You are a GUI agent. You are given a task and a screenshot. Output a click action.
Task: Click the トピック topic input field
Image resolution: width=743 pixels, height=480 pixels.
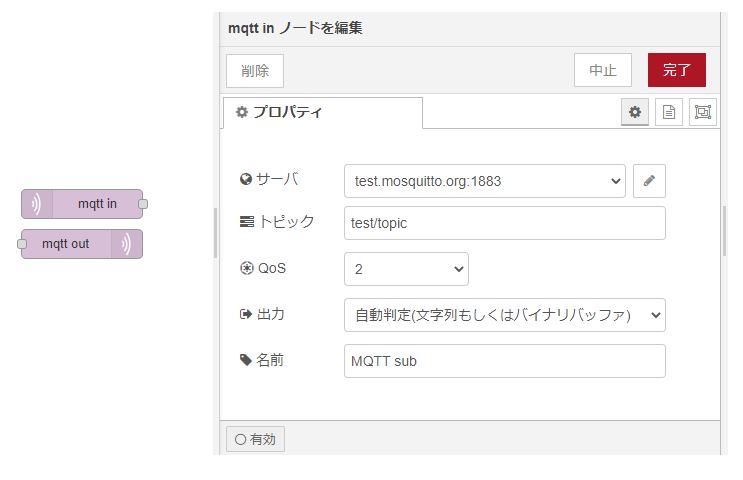[504, 223]
